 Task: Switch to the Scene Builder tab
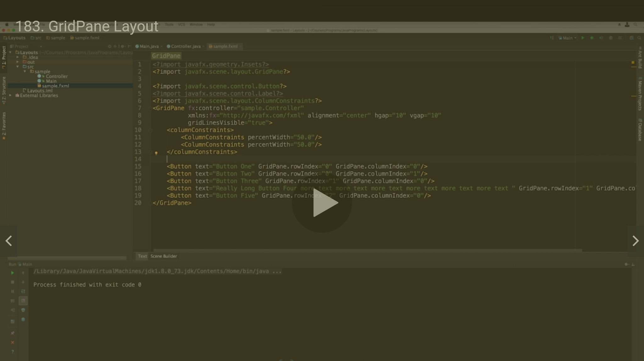click(x=164, y=256)
